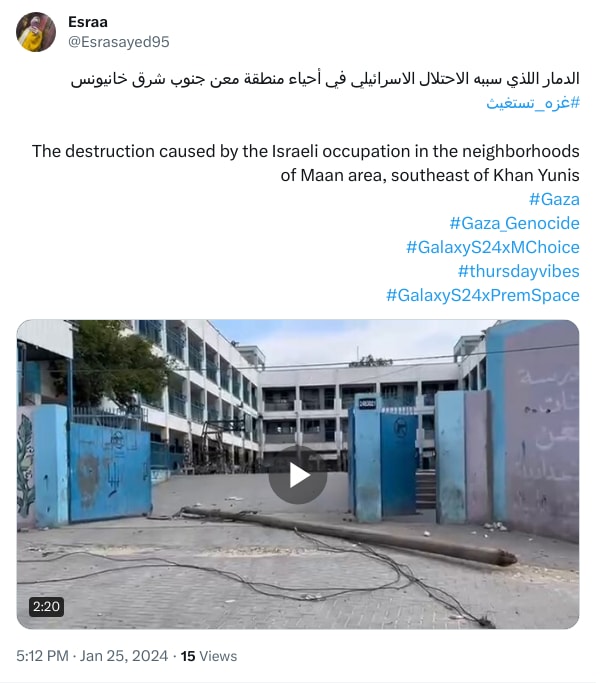Click the fallen pole in video thumbnail

coord(348,536)
